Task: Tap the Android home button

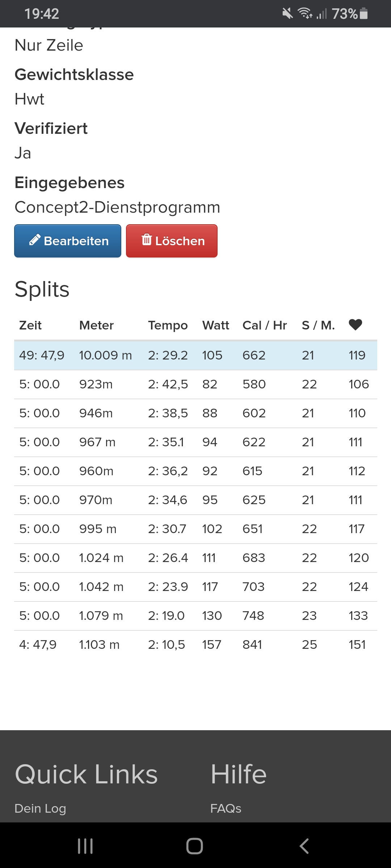Action: (194, 846)
